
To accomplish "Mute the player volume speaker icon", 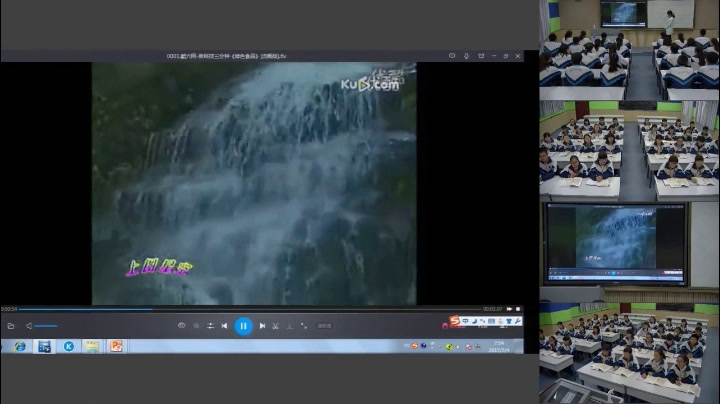I will pyautogui.click(x=29, y=326).
